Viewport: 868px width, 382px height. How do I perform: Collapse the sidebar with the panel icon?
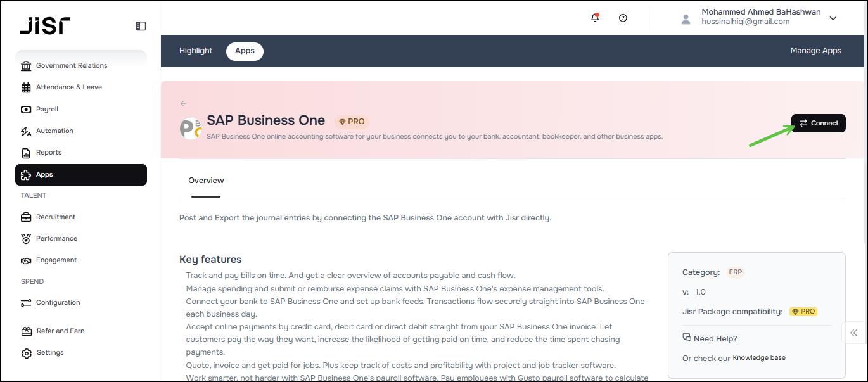(141, 26)
